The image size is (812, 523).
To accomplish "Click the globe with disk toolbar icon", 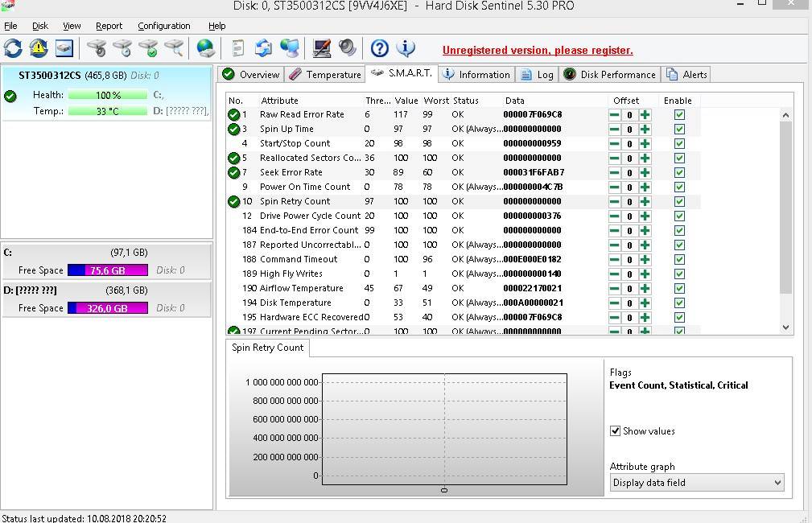I will [205, 48].
